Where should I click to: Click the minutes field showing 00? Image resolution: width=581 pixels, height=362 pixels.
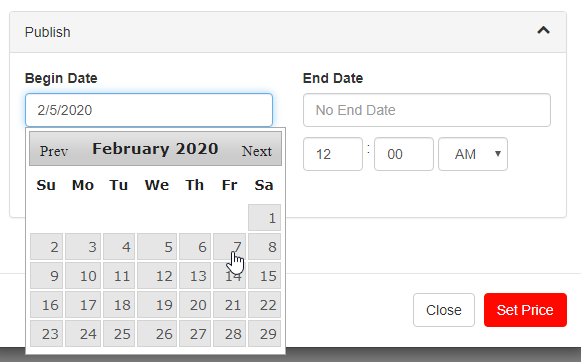pyautogui.click(x=404, y=154)
